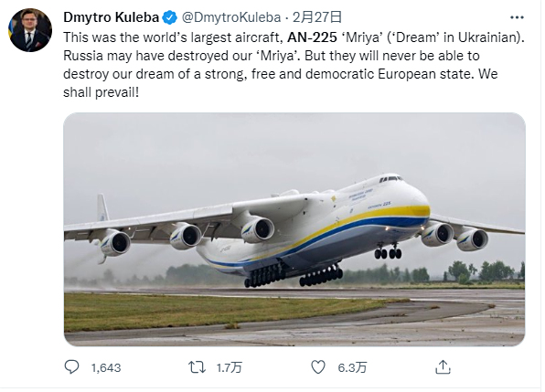This screenshot has width=545, height=392.
Task: Open the AN-225 aircraft photo
Action: 294,229
